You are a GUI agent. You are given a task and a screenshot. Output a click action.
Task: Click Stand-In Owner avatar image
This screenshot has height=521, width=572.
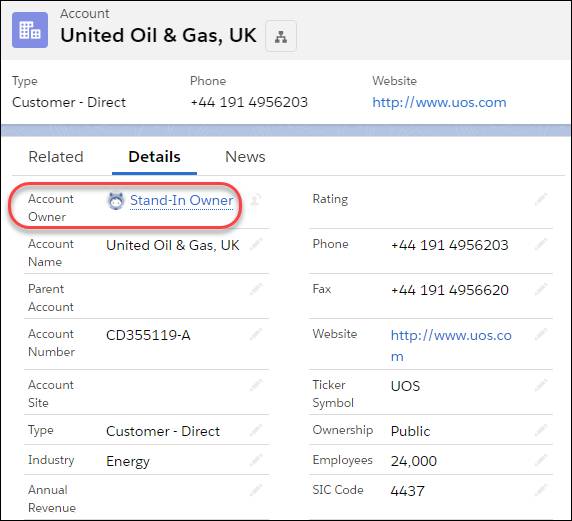116,201
